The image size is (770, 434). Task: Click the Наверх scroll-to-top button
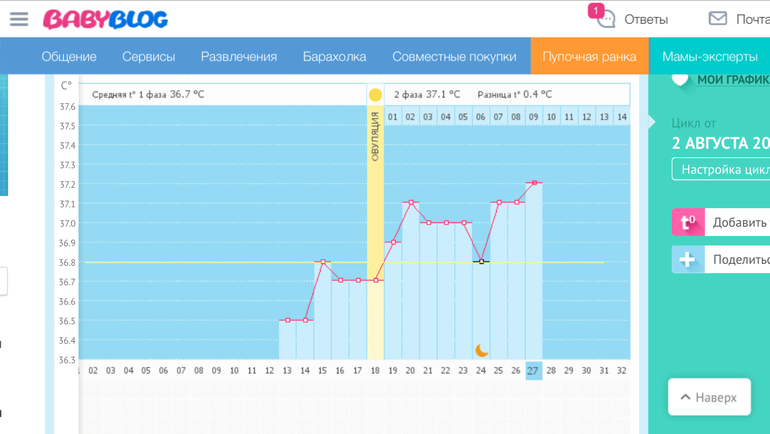tap(709, 397)
